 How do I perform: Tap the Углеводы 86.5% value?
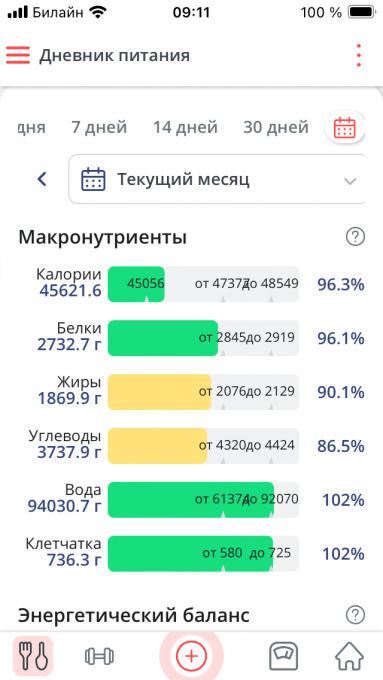(341, 446)
